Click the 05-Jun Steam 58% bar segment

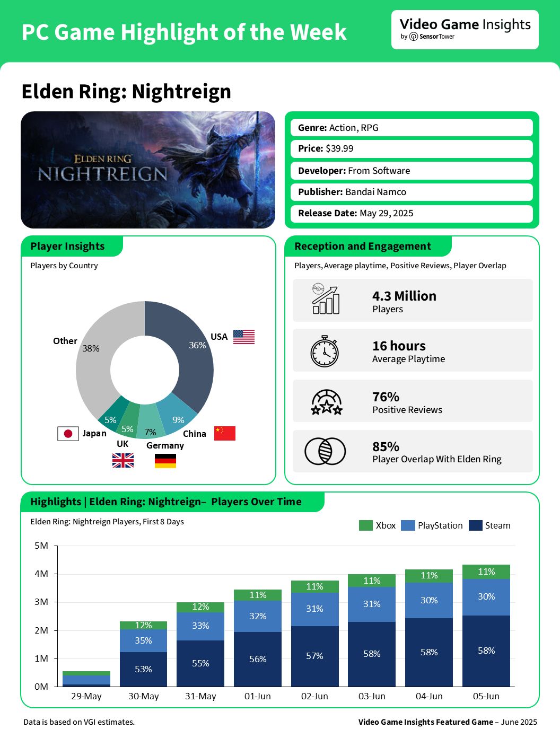486,651
